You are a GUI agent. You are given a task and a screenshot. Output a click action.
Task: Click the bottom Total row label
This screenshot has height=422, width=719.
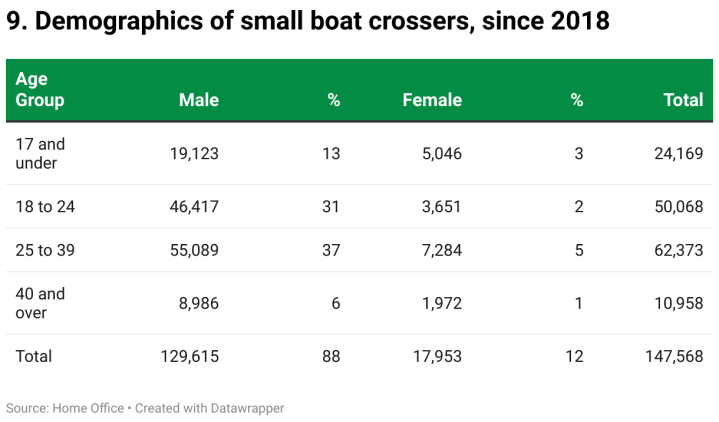coord(33,356)
